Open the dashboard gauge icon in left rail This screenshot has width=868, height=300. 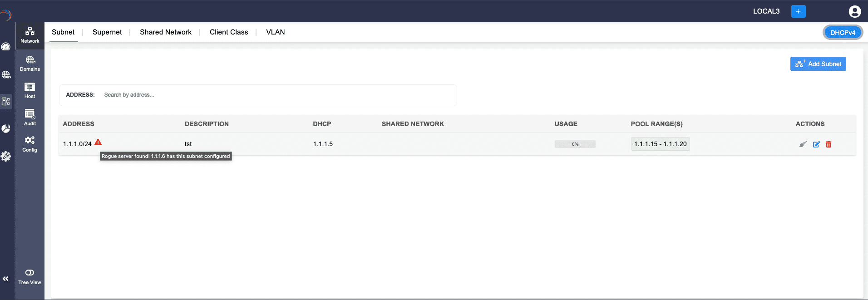[6, 47]
